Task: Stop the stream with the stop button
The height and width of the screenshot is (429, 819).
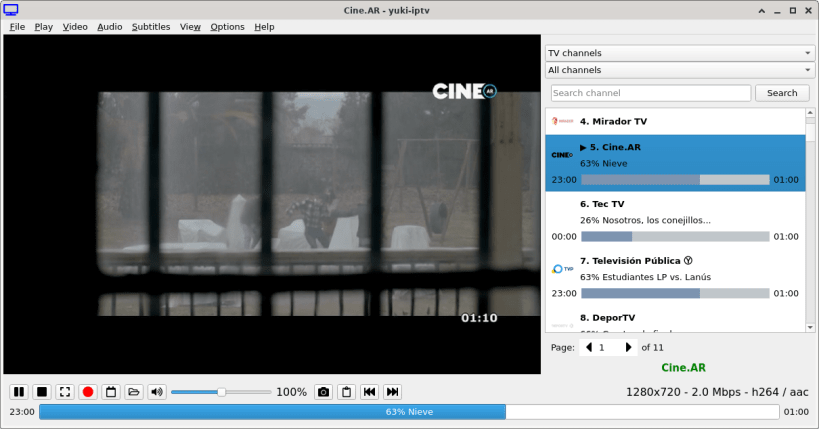Action: (42, 392)
